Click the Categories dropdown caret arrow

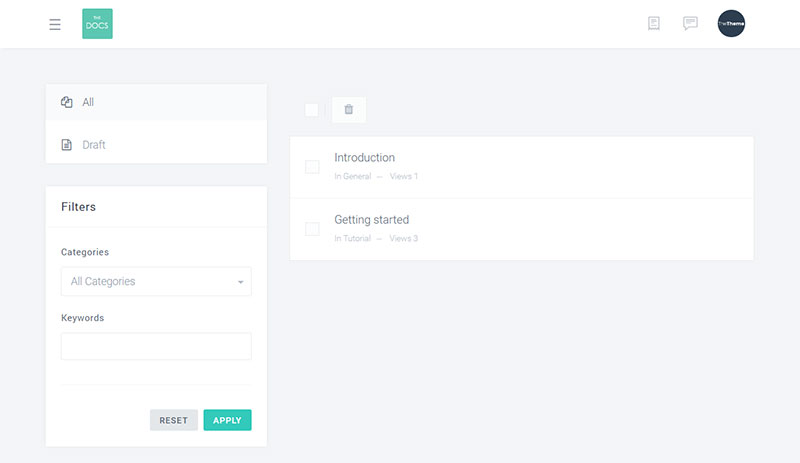point(241,283)
